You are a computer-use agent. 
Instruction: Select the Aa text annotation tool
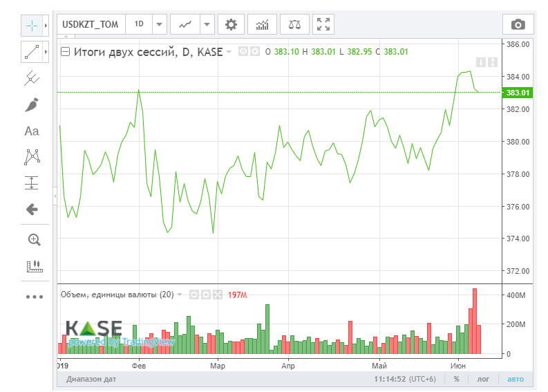click(x=32, y=131)
